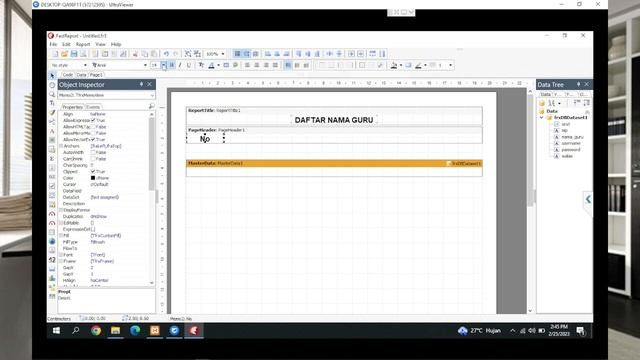
Task: Open the View menu
Action: point(100,44)
